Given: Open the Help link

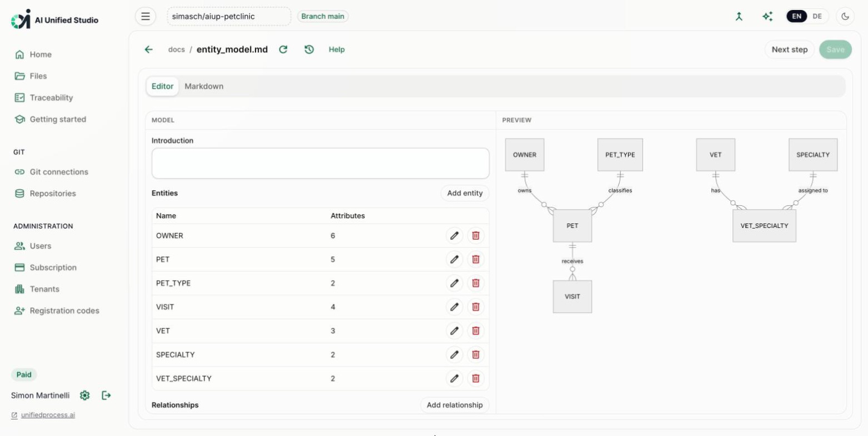Looking at the screenshot, I should tap(337, 49).
